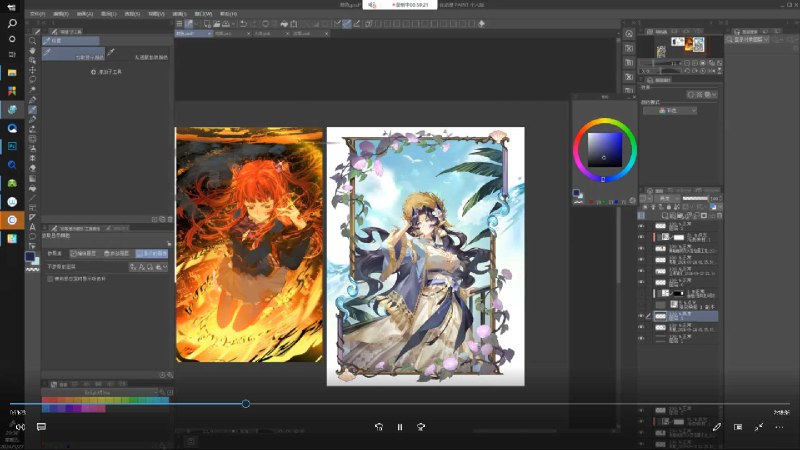Image resolution: width=800 pixels, height=450 pixels.
Task: Select the middle reference option in Tool Property
Action: pos(117,254)
